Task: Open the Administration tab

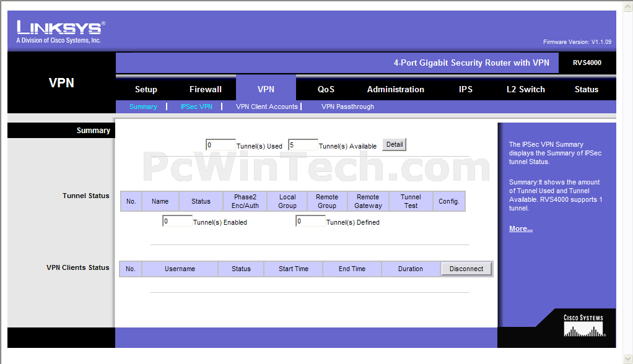Action: 396,89
